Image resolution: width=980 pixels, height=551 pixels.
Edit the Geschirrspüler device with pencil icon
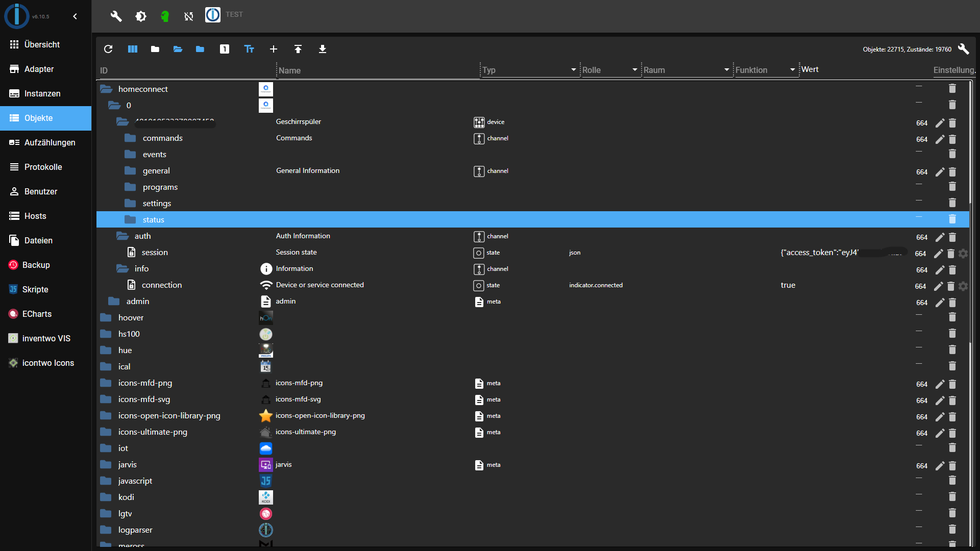[940, 123]
